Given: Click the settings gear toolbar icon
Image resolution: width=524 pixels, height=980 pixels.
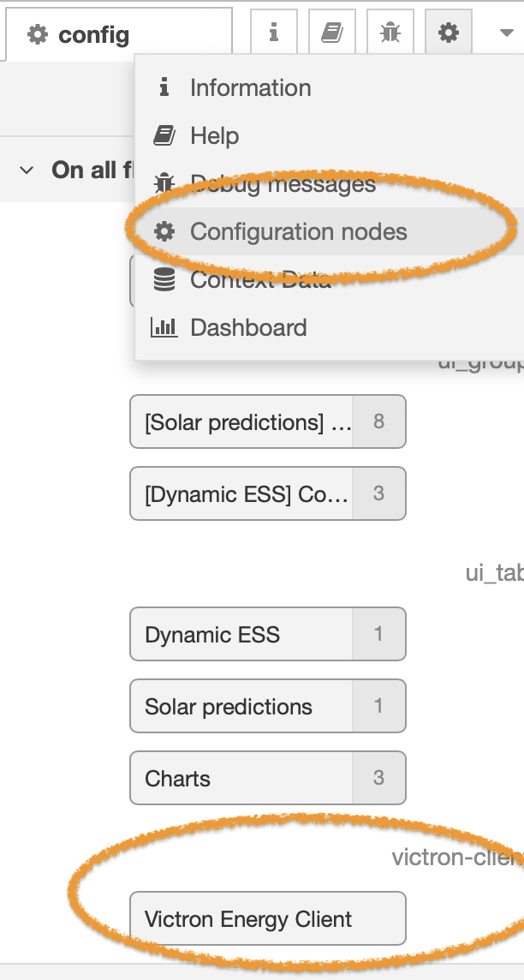Looking at the screenshot, I should [448, 31].
